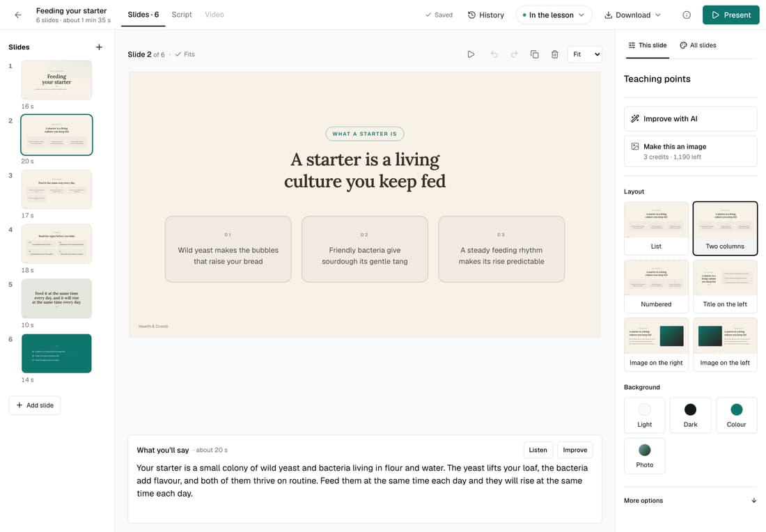Select the All slides tab
The height and width of the screenshot is (532, 766).
698,45
